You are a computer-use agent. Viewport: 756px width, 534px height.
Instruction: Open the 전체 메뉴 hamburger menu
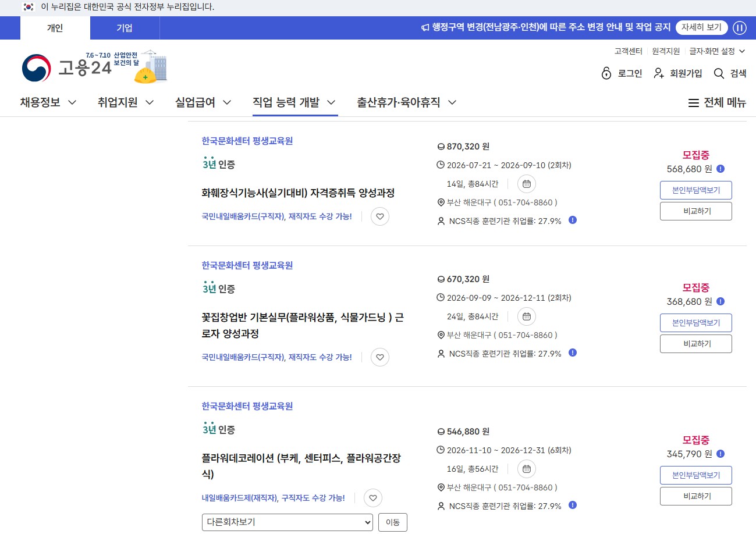tap(717, 102)
